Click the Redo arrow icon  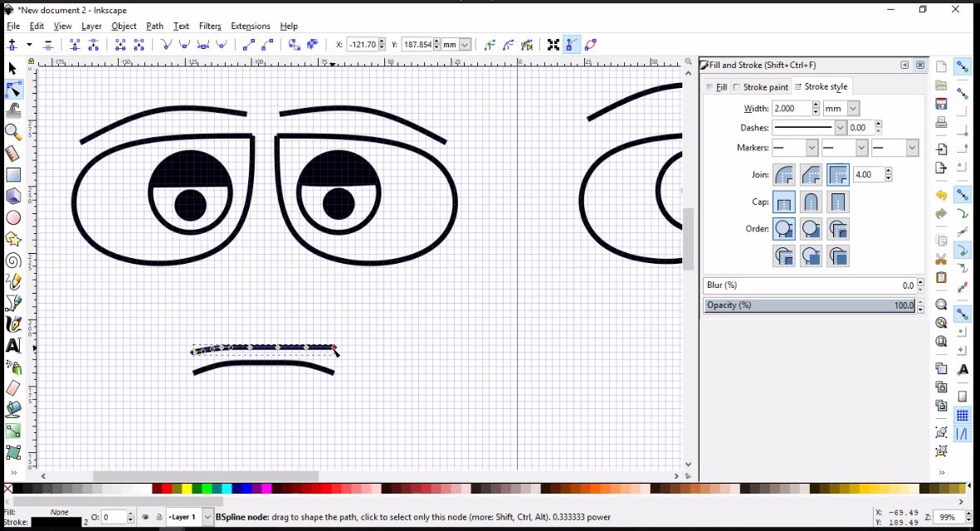[941, 214]
